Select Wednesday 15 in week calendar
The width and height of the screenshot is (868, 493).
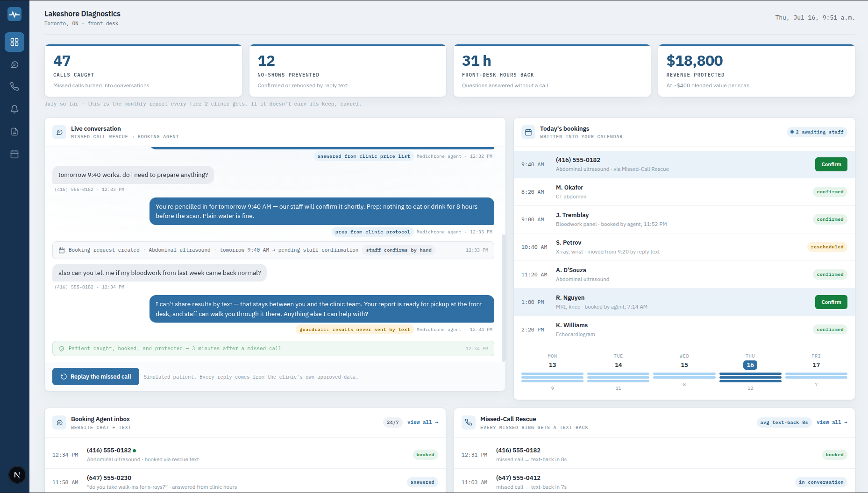(684, 370)
